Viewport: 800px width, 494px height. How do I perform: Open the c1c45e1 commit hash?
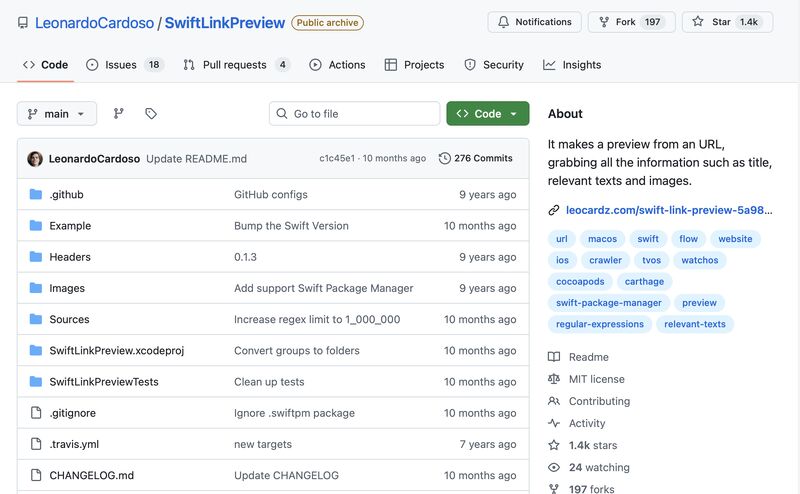pyautogui.click(x=337, y=158)
